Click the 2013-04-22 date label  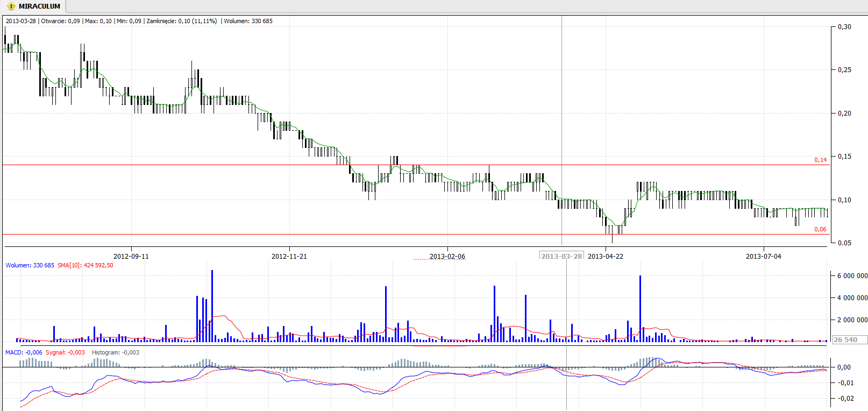pos(606,257)
